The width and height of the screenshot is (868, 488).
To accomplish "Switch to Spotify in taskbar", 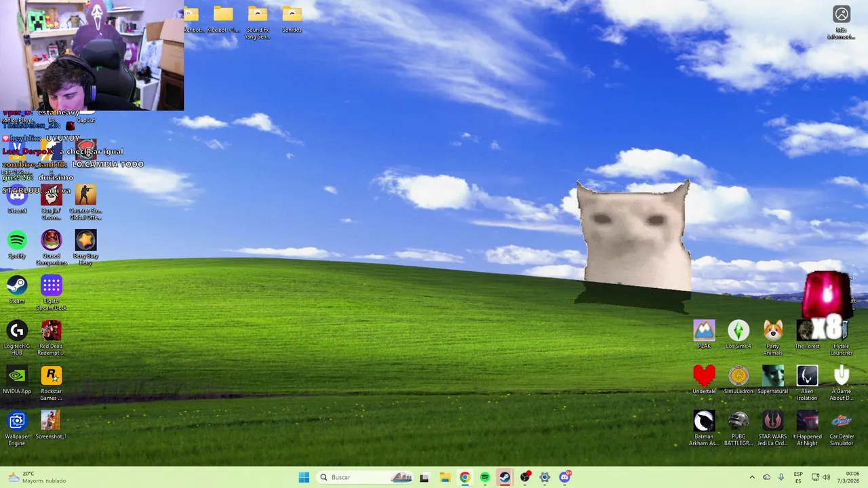I will point(485,477).
